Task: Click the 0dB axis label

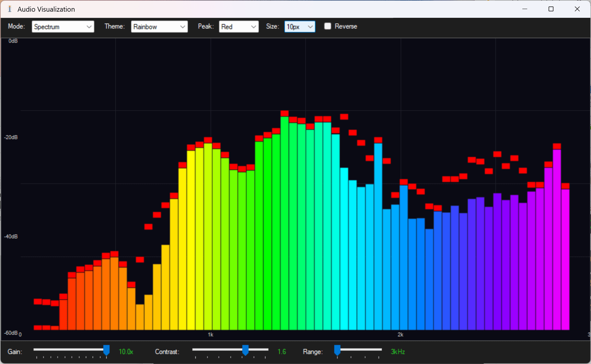Action: (x=12, y=41)
